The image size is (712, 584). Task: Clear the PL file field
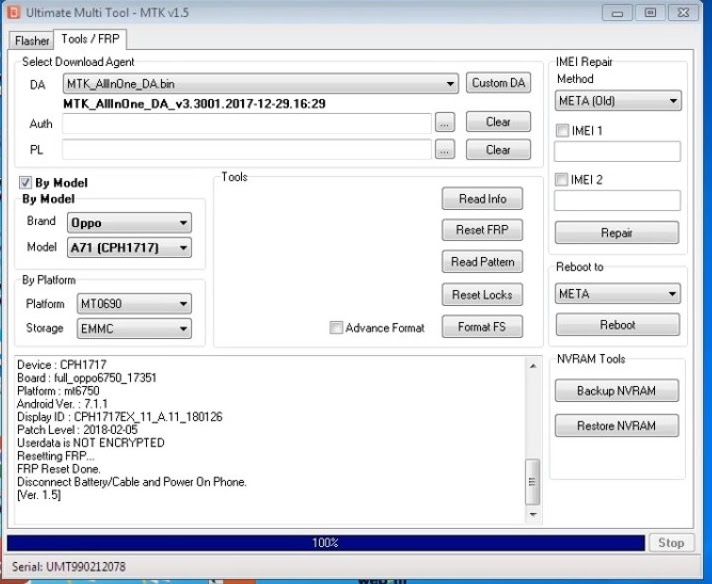(498, 149)
